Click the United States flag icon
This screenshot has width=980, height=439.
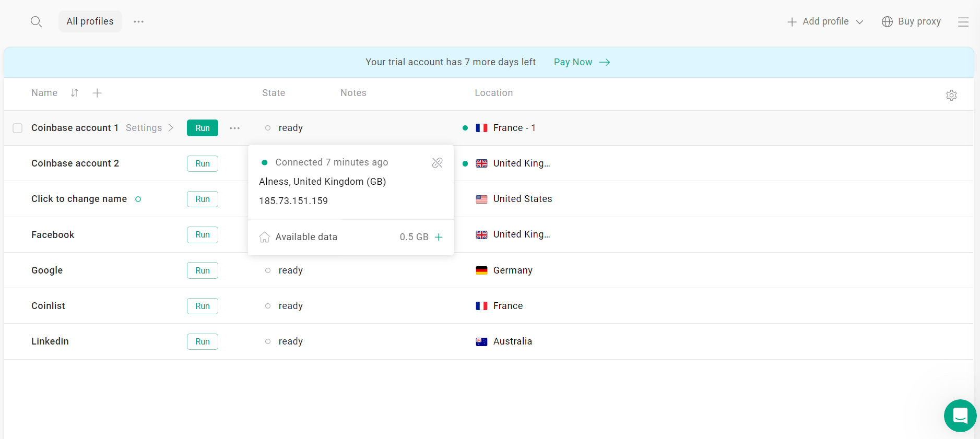(x=481, y=199)
